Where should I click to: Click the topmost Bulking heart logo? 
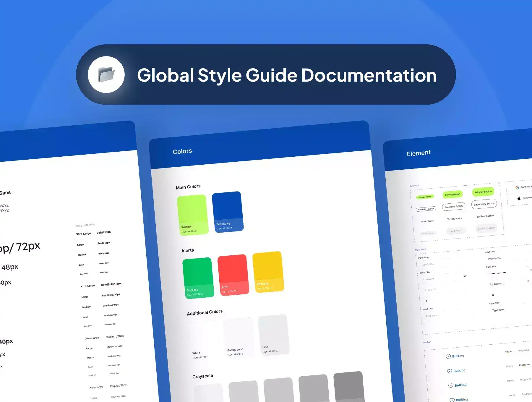pos(448,356)
